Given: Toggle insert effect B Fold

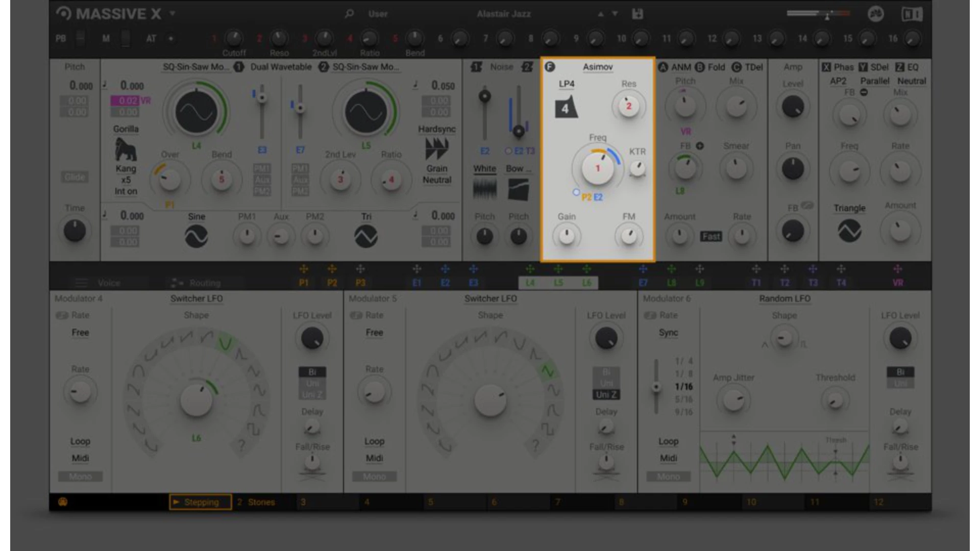Looking at the screenshot, I should point(699,67).
